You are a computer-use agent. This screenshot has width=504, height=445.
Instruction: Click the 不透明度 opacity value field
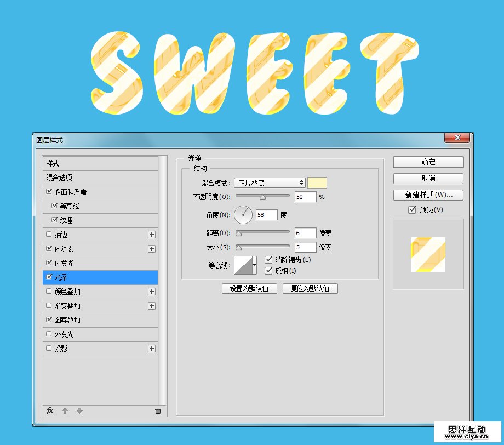(305, 197)
